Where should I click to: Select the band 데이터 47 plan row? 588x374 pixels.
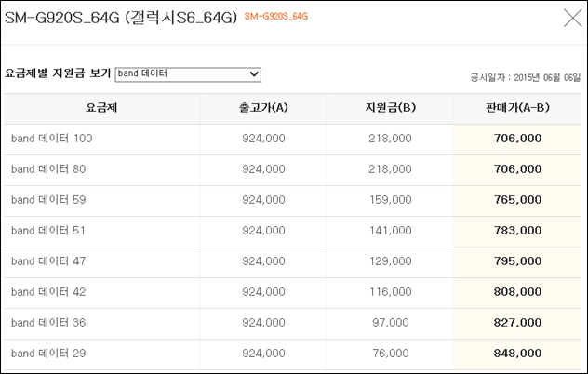coord(292,262)
